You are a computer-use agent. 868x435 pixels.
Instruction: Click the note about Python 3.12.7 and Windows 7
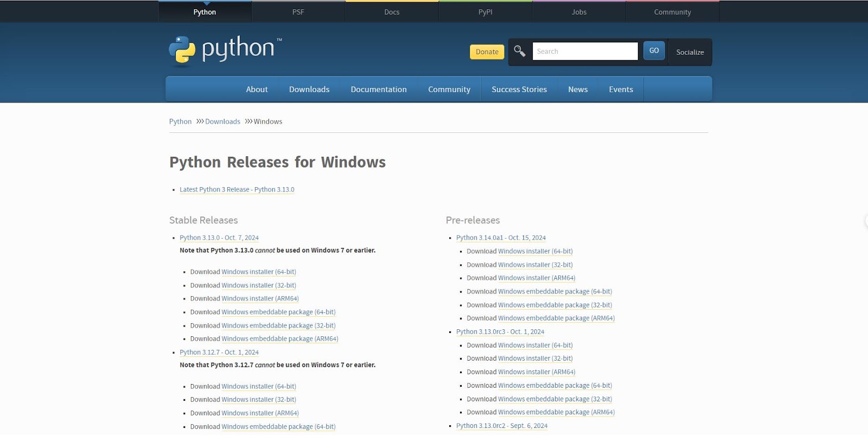click(278, 365)
